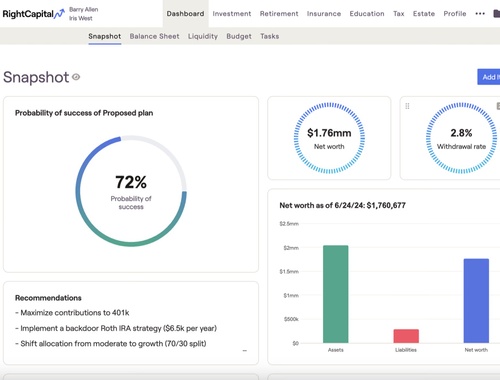
Task: Click 'Maximize contributions to 401k' line
Action: pyautogui.click(x=72, y=313)
